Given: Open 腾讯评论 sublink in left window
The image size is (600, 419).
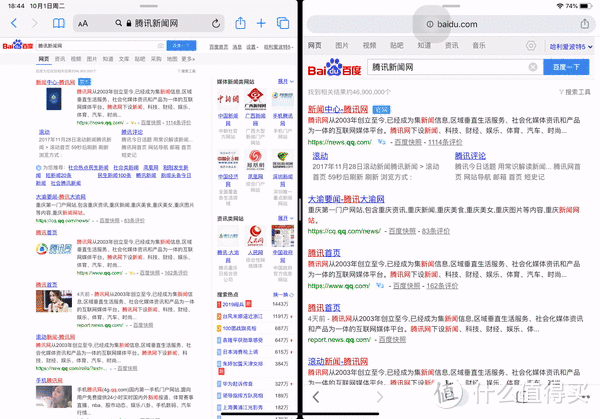Looking at the screenshot, I should click(132, 132).
